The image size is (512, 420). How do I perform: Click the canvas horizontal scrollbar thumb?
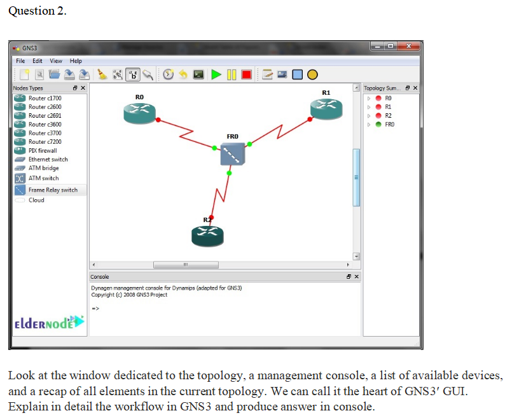click(x=186, y=265)
